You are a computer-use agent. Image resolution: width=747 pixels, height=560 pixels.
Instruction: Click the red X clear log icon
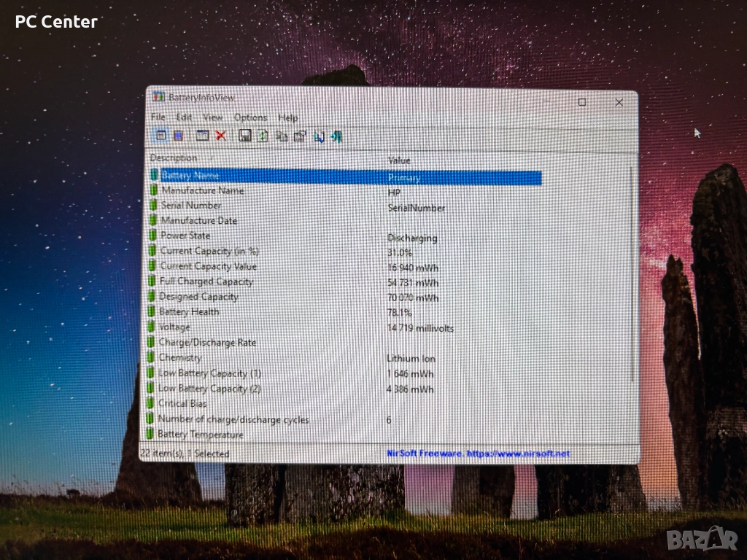[x=220, y=135]
